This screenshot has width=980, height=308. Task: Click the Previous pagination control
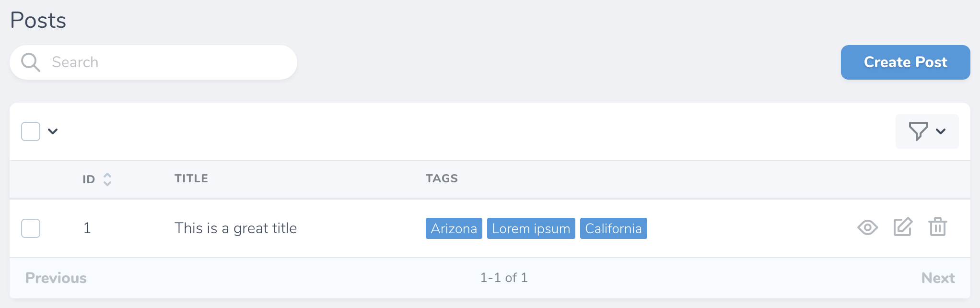coord(56,278)
